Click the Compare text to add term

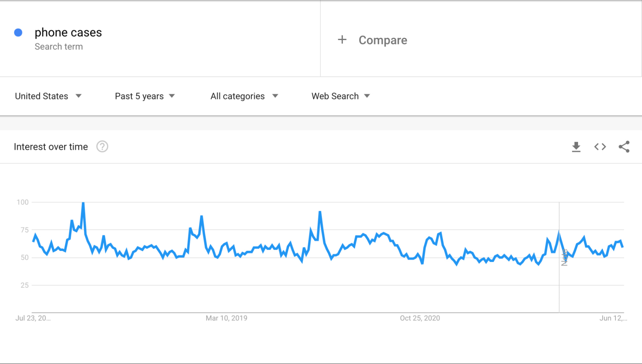pyautogui.click(x=383, y=40)
